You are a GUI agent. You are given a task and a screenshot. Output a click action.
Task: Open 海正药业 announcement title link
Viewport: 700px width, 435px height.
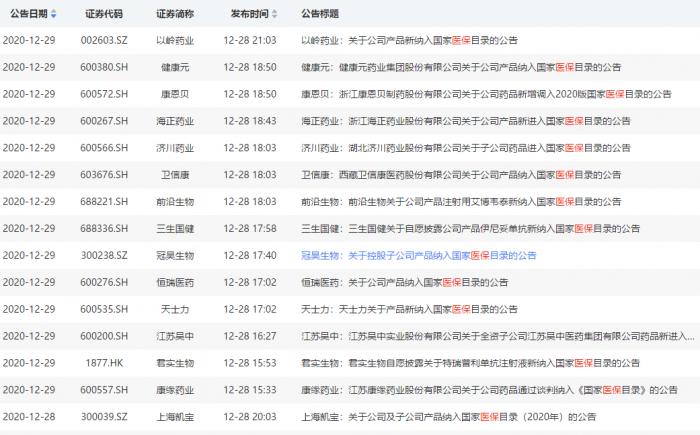[466, 121]
